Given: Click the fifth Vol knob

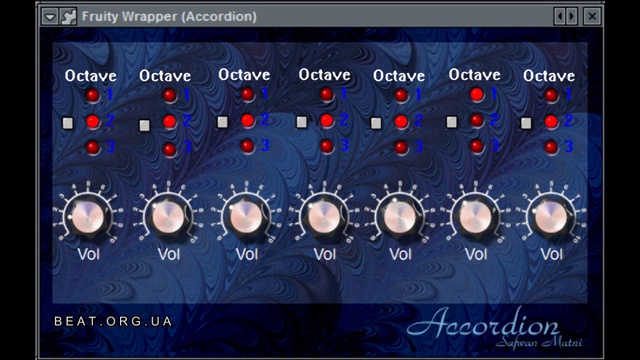Looking at the screenshot, I should click(x=400, y=217).
